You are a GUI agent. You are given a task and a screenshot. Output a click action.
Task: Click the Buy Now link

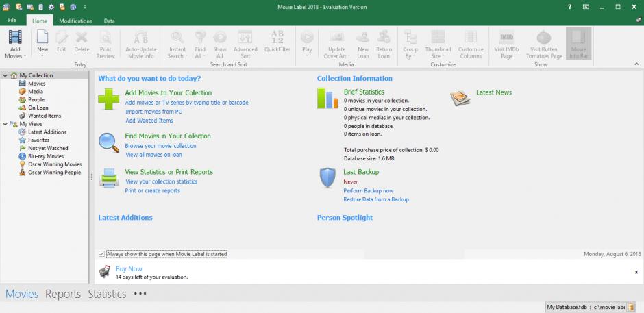click(x=129, y=269)
